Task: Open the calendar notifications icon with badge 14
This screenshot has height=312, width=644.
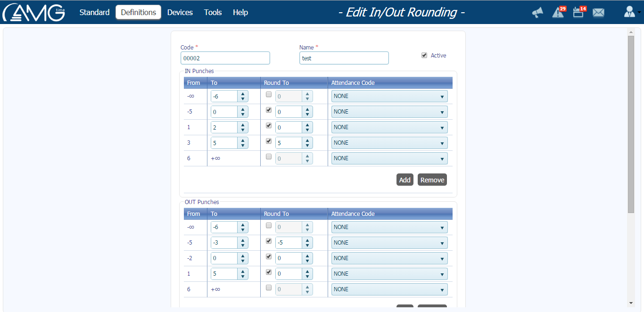Action: coord(578,13)
